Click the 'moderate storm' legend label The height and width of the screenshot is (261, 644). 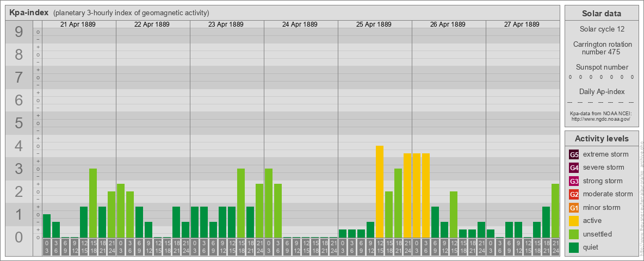tap(608, 194)
